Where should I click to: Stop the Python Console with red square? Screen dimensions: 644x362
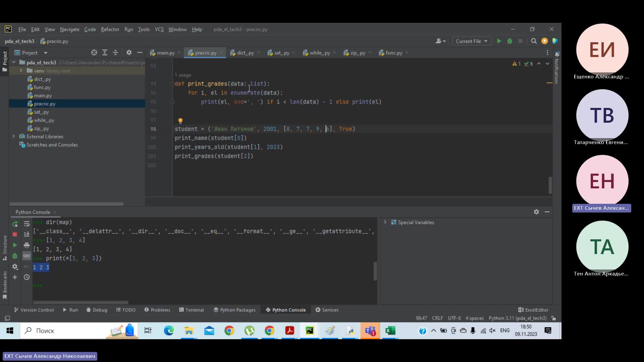15,234
